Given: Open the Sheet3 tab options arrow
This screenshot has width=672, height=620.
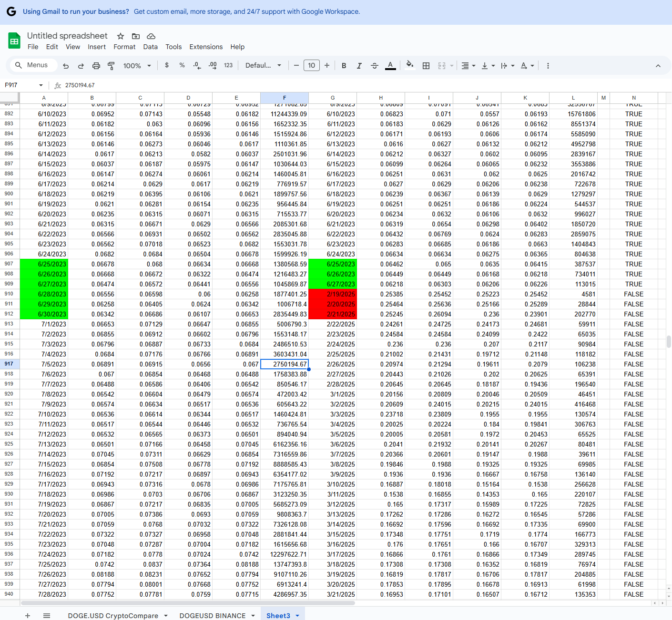Looking at the screenshot, I should point(297,616).
